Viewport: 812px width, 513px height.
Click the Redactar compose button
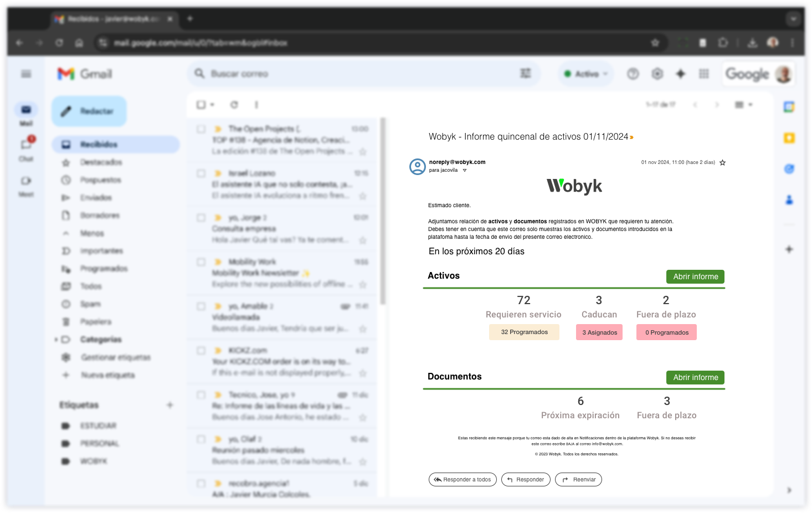[x=89, y=111]
